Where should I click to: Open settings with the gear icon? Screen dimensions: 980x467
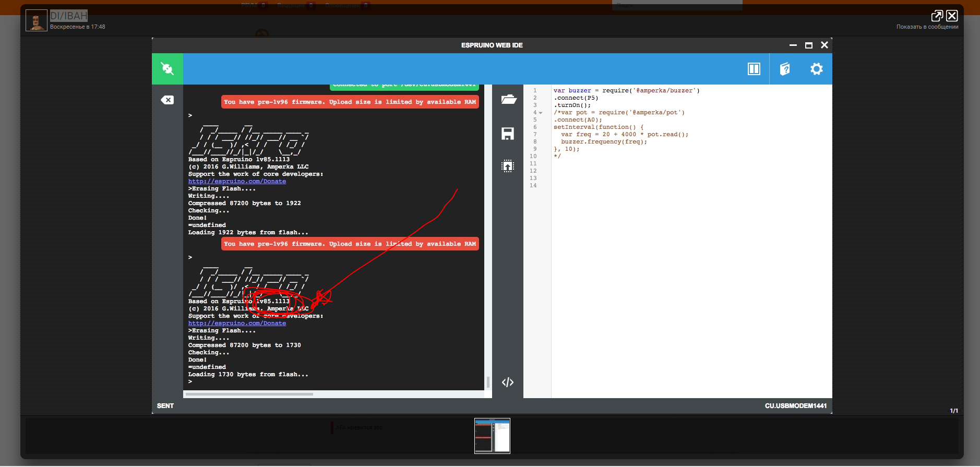pyautogui.click(x=817, y=69)
